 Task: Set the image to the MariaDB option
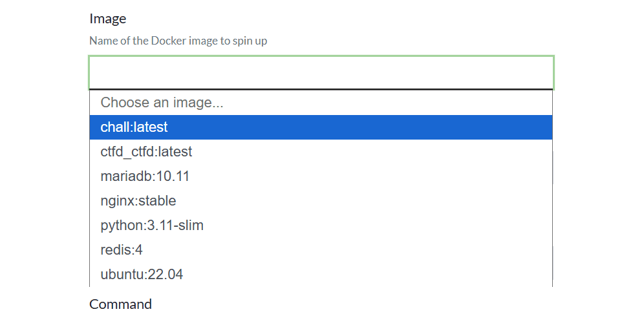145,176
